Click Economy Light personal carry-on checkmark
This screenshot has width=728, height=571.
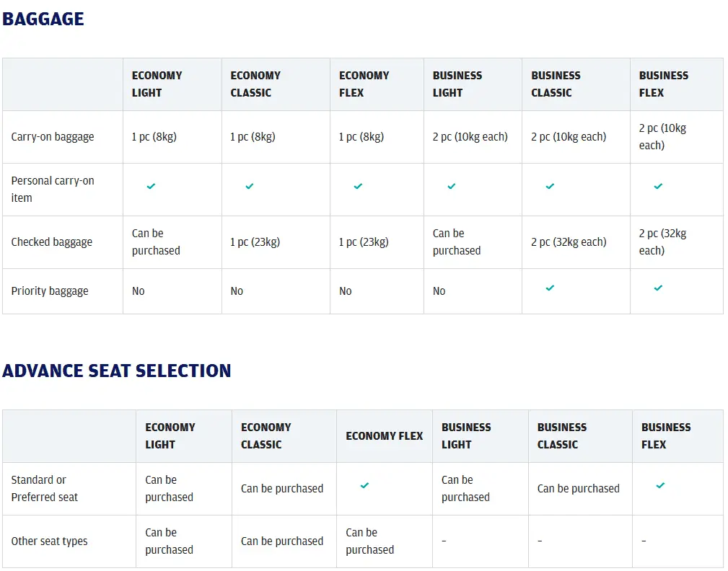[151, 186]
